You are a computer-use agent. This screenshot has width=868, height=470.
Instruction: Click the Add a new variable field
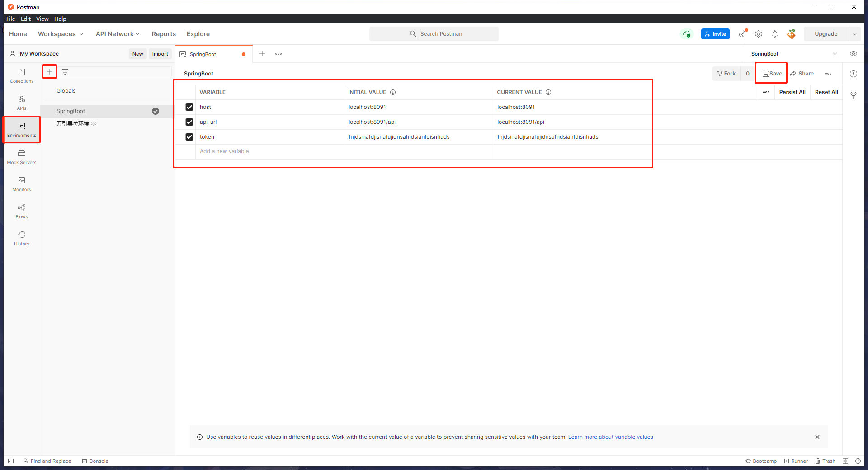coord(270,151)
